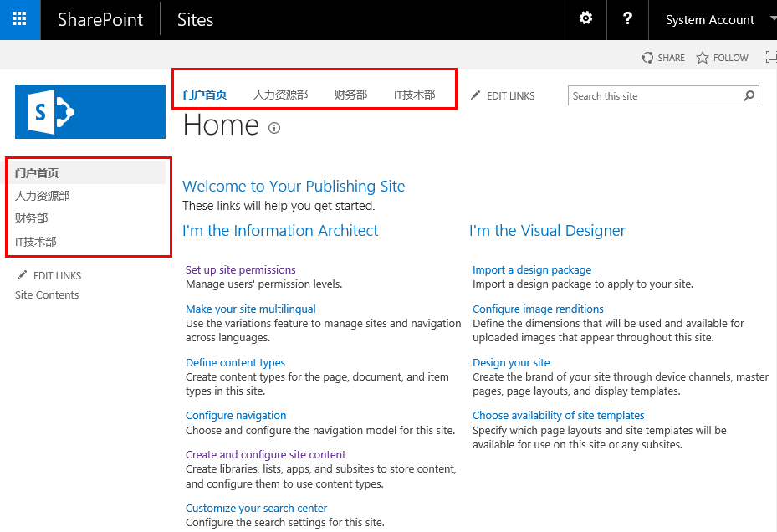Open the app launcher waffle icon

19,19
